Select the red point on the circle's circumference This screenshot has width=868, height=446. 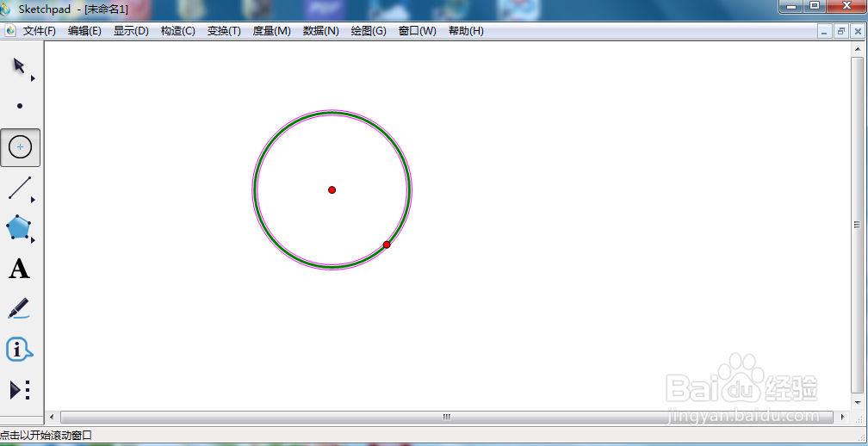click(x=387, y=245)
